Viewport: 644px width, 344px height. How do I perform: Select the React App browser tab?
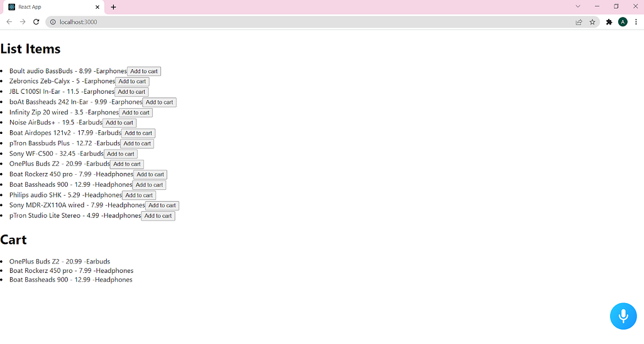54,7
